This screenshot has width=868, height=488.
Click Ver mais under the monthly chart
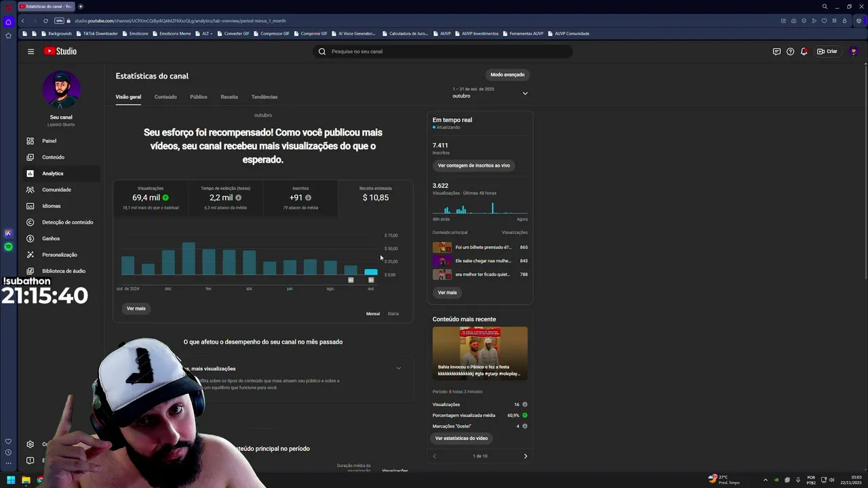(136, 308)
